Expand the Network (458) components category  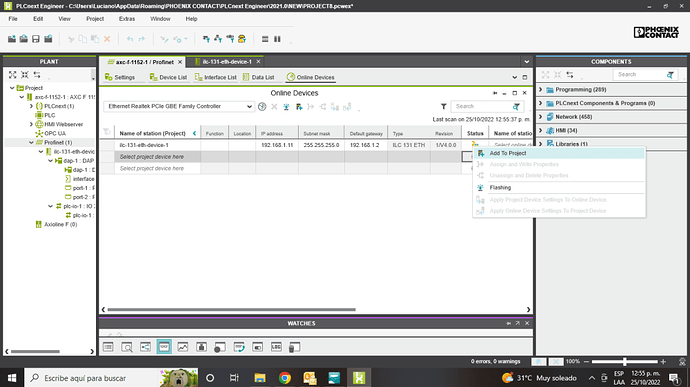pyautogui.click(x=541, y=117)
